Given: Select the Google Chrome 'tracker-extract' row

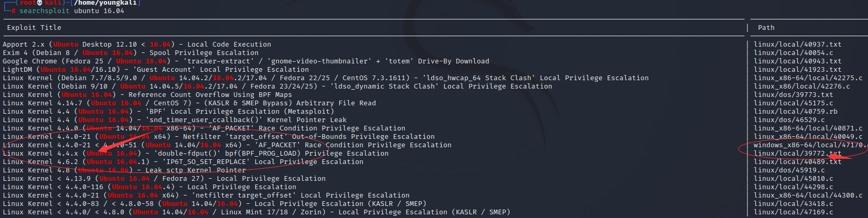Looking at the screenshot, I should 246,61.
